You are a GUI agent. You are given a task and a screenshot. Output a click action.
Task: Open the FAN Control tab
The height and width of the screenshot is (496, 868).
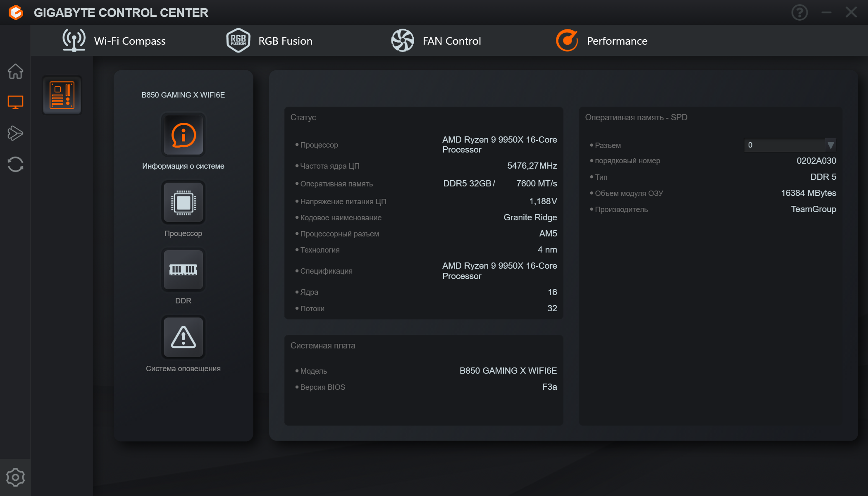pos(436,41)
